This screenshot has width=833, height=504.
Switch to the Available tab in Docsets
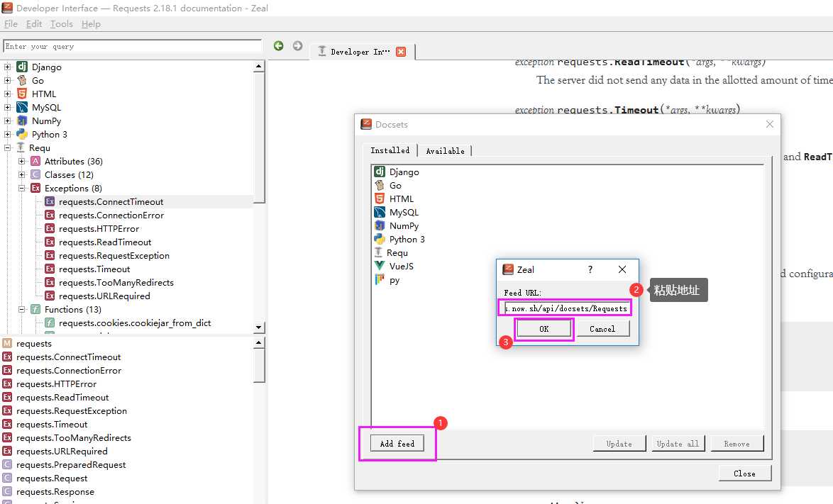coord(445,151)
